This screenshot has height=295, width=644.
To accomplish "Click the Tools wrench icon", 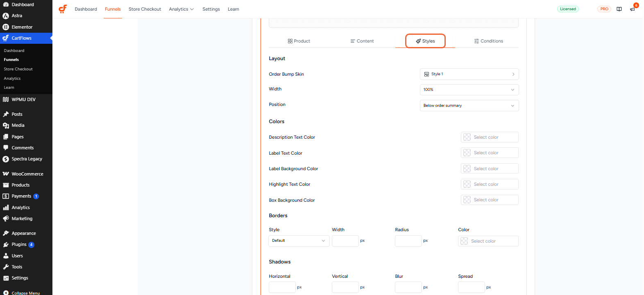I will [6, 267].
